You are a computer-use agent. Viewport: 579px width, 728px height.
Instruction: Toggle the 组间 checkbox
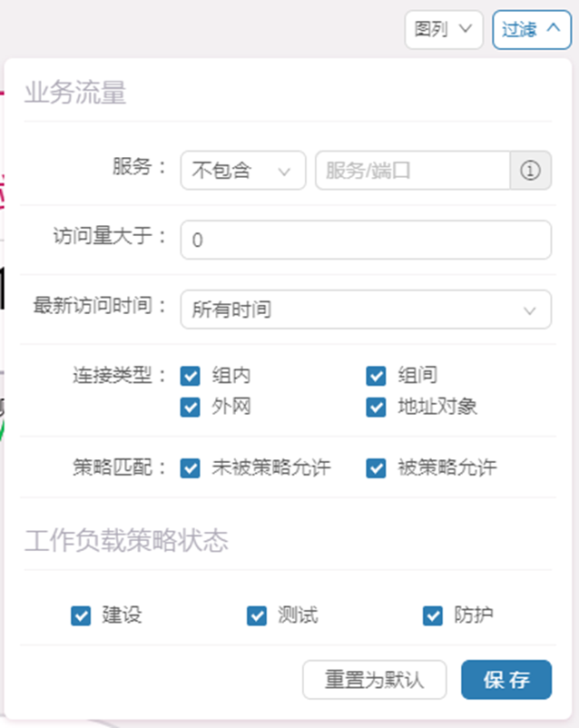377,376
